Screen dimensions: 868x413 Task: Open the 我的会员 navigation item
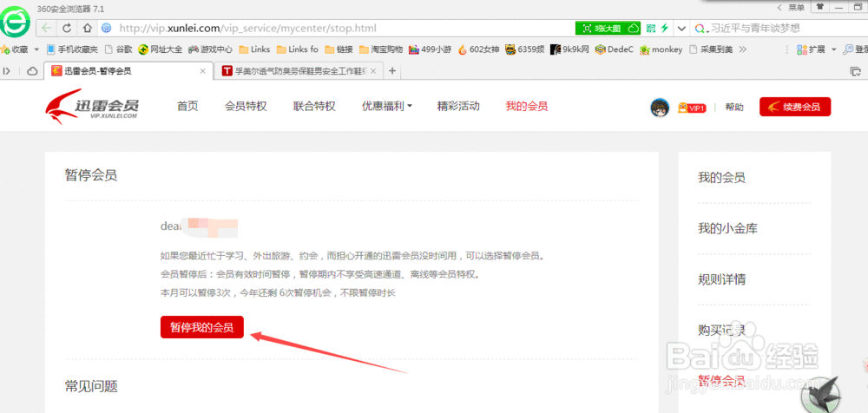click(x=527, y=107)
